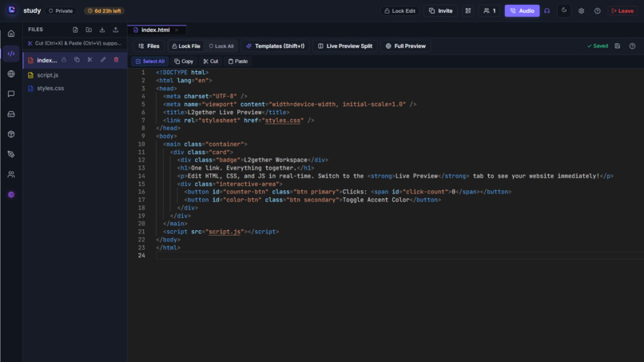644x362 pixels.
Task: Open the chat message sidebar icon
Action: [11, 94]
